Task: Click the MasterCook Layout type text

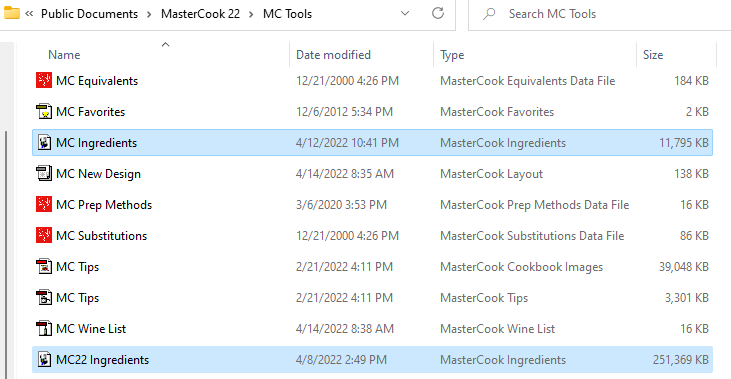Action: pos(491,174)
